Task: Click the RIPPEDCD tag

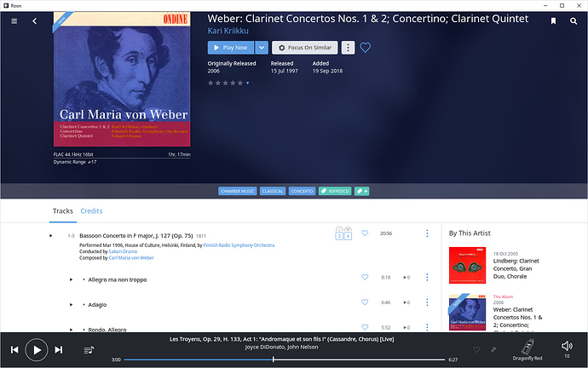Action: (335, 191)
